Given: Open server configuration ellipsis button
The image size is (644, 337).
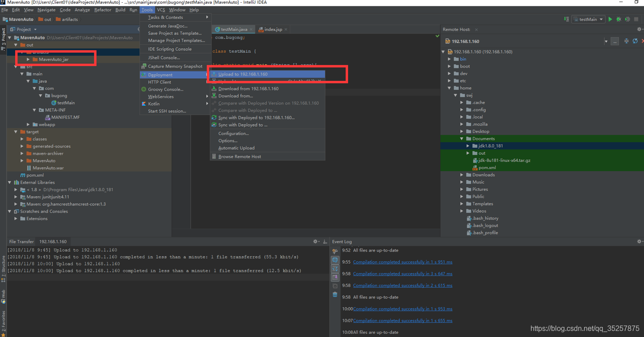Looking at the screenshot, I should click(x=615, y=41).
